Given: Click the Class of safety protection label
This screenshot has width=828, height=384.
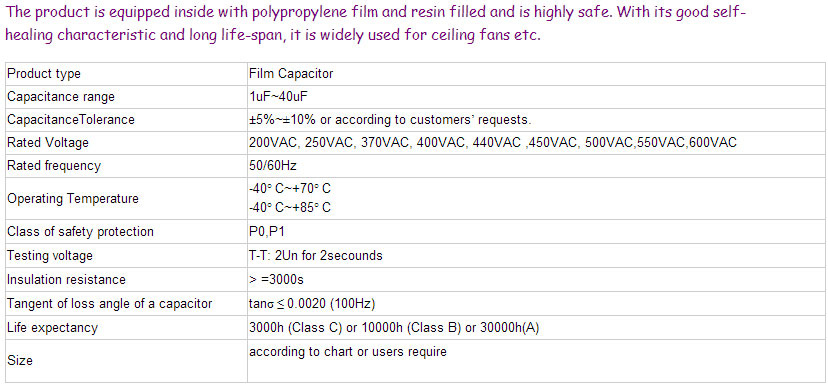Looking at the screenshot, I should click(x=80, y=232).
